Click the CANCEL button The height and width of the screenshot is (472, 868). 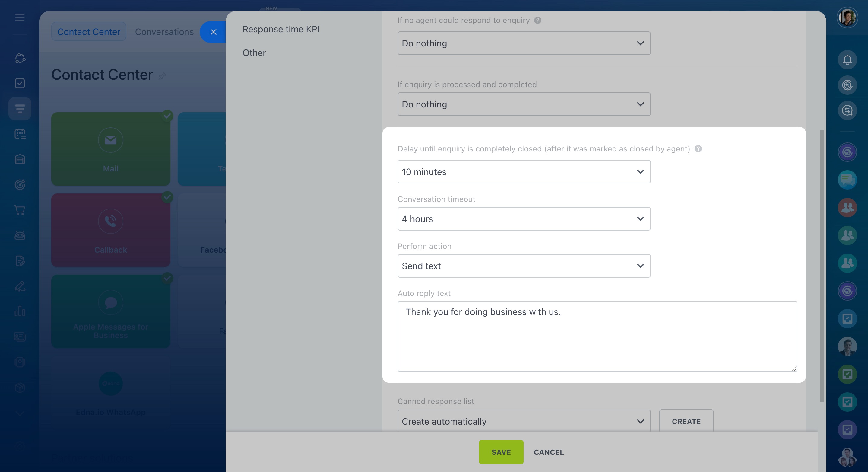549,452
